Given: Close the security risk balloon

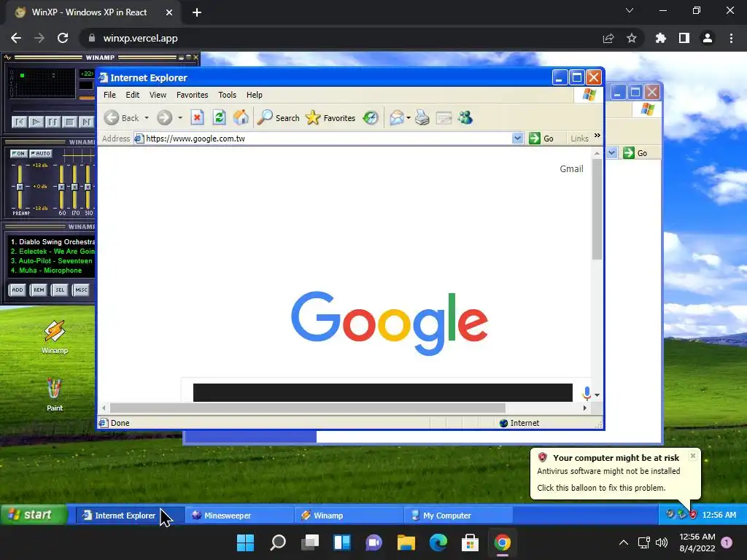Looking at the screenshot, I should 693,456.
